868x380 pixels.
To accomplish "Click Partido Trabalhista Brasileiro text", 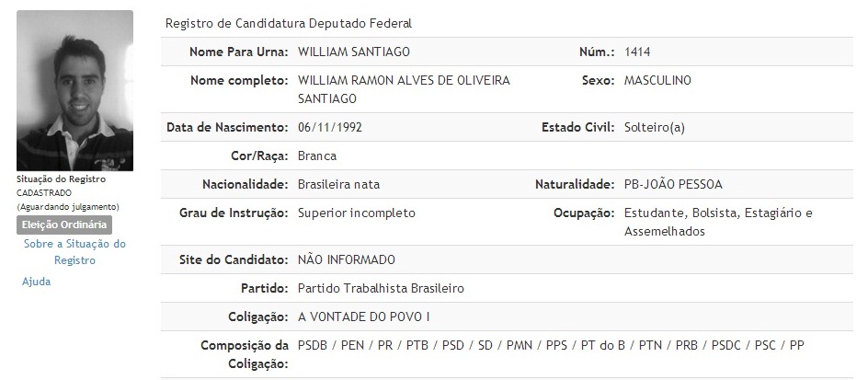I will point(381,288).
